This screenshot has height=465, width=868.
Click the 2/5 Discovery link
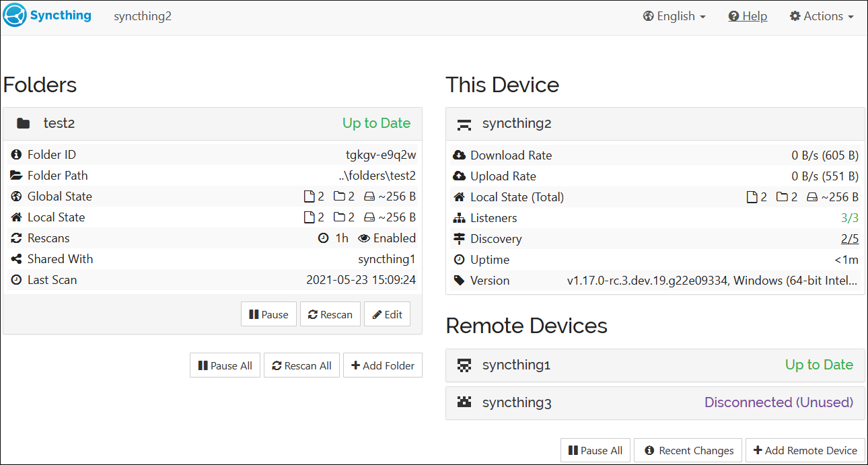pos(850,239)
